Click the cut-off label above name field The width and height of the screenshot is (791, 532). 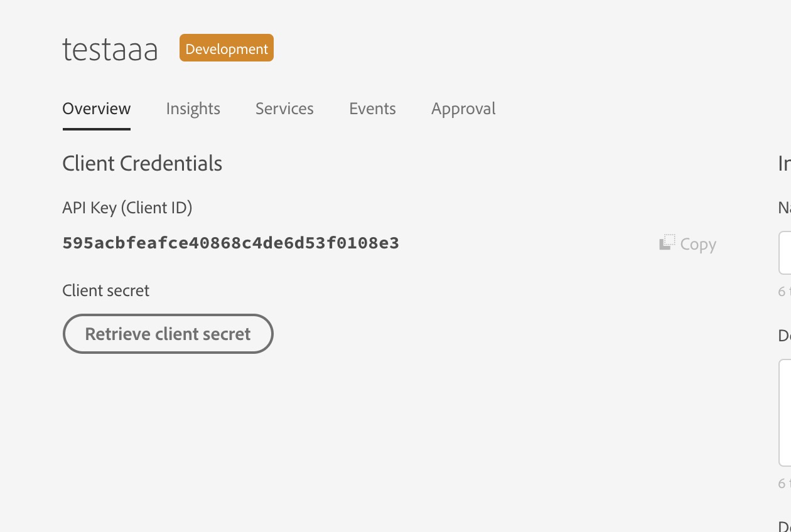pos(784,208)
